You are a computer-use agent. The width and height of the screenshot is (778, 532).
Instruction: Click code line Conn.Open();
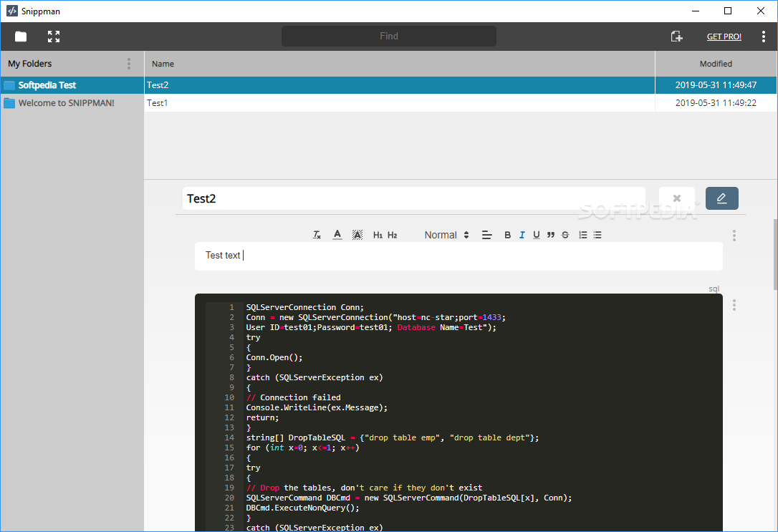pos(274,357)
